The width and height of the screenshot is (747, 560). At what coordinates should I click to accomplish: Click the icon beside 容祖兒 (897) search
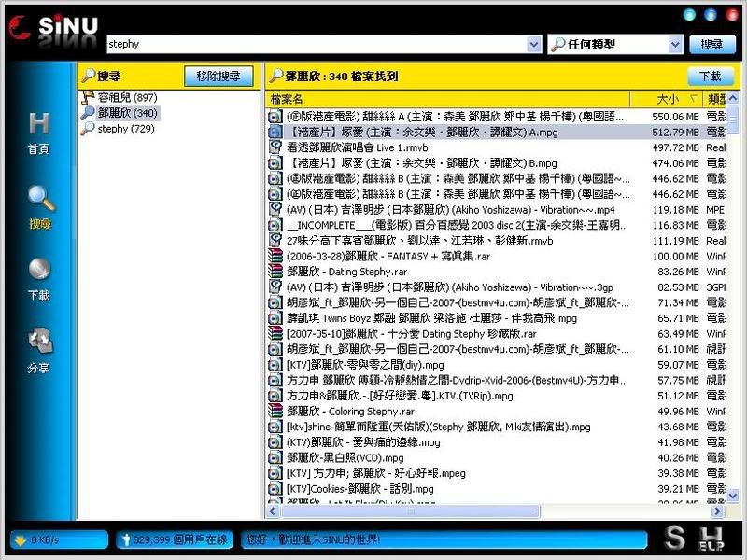pos(88,97)
